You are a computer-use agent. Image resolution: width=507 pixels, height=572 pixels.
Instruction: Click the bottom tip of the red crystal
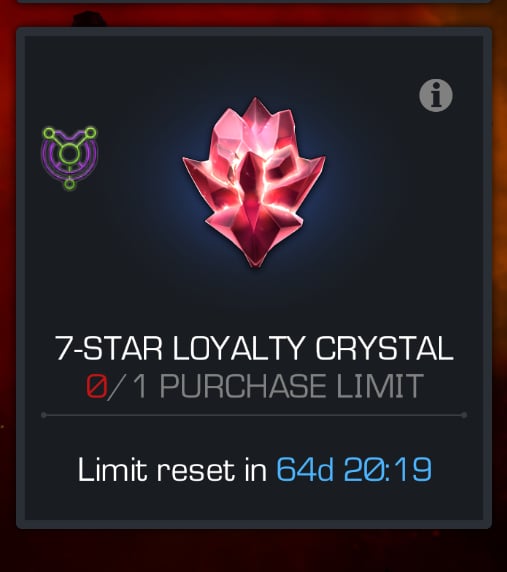tap(255, 261)
